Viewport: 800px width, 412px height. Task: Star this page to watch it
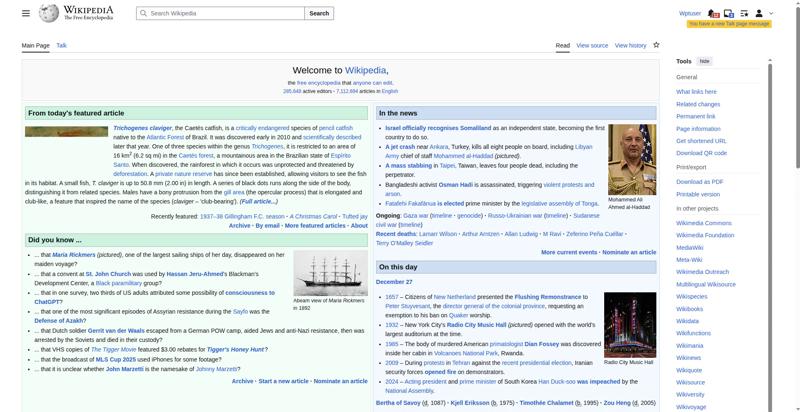(x=656, y=45)
